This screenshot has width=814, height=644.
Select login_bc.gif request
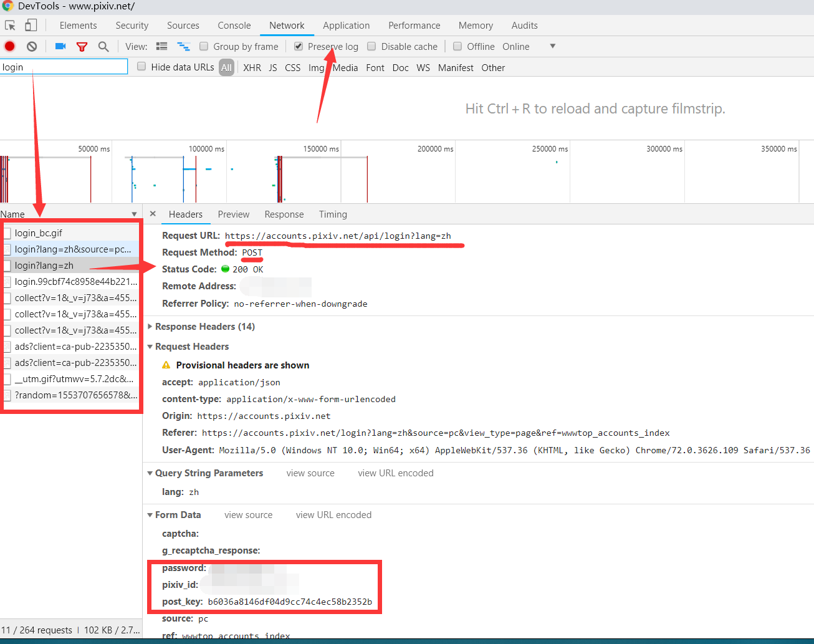click(70, 233)
